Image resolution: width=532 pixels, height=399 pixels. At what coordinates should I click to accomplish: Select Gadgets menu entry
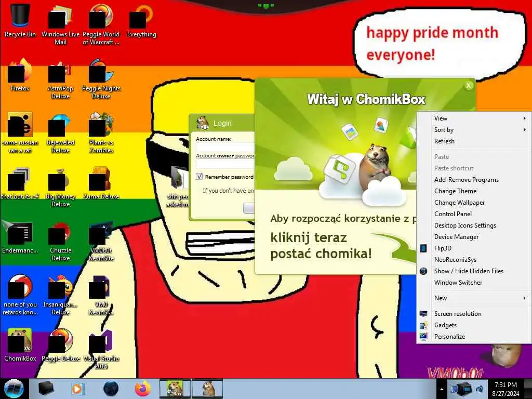coord(474,325)
